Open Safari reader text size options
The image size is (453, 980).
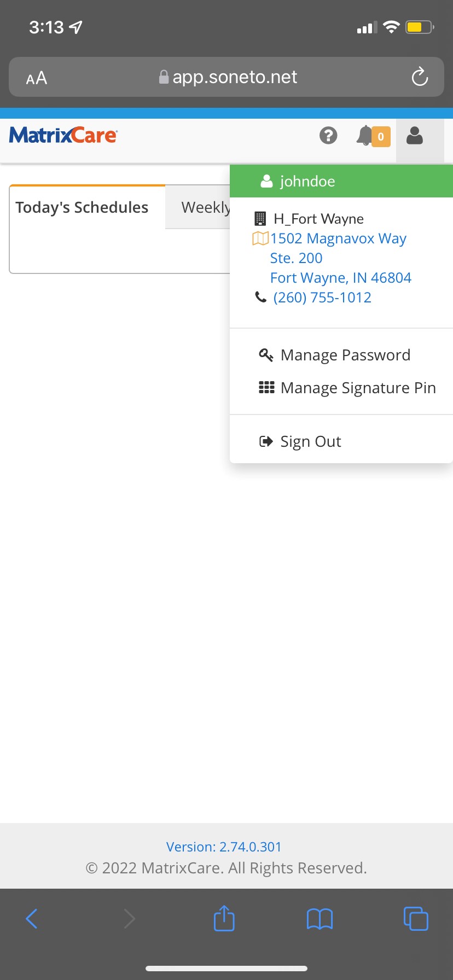click(37, 78)
